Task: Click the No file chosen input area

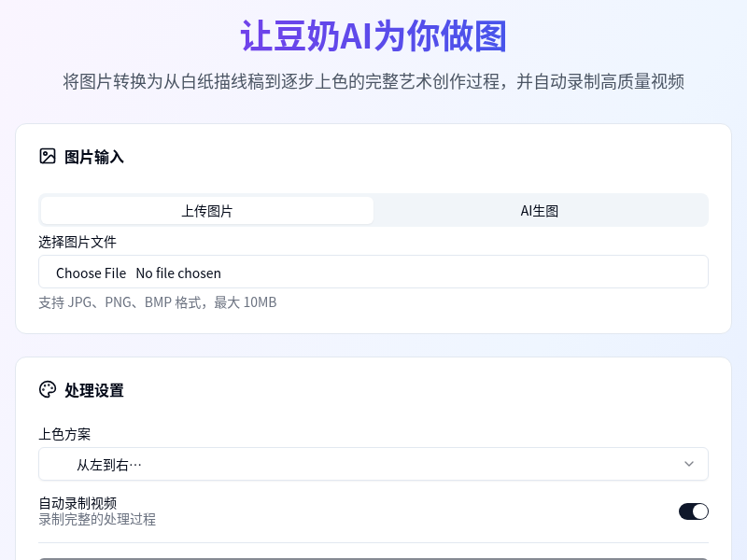Action: [177, 273]
